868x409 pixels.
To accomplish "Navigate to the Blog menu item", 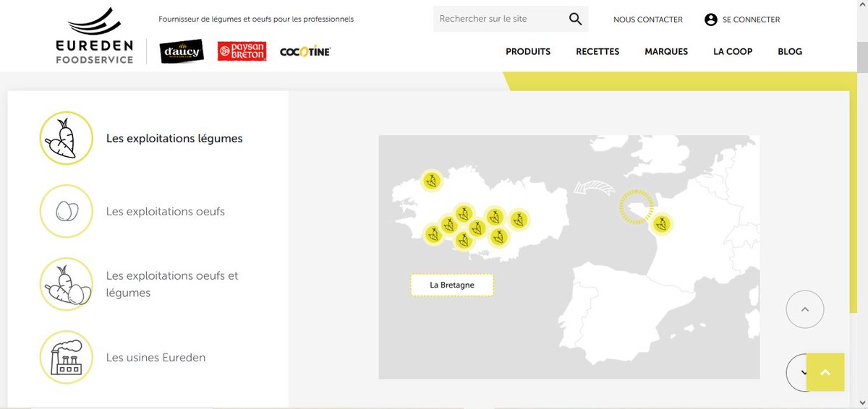I will [x=790, y=51].
